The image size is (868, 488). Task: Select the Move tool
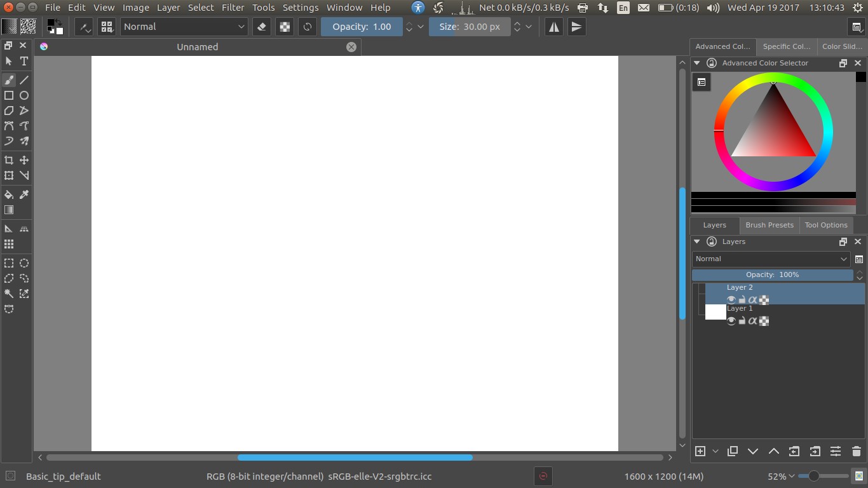click(x=24, y=159)
